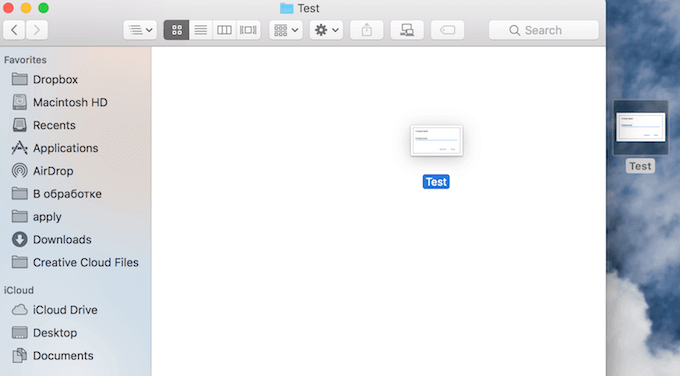Close the Finder window with red button
This screenshot has width=680, height=376.
click(8, 8)
